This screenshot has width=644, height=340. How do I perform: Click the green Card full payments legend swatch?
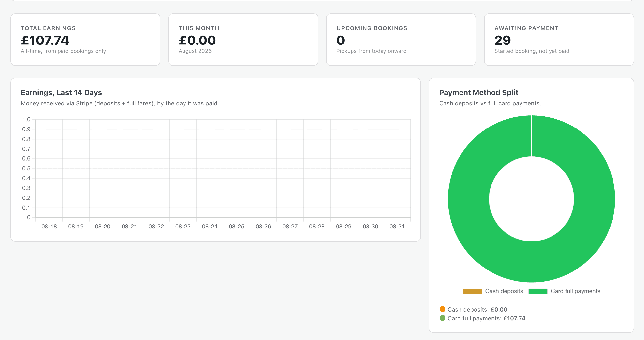coord(538,291)
